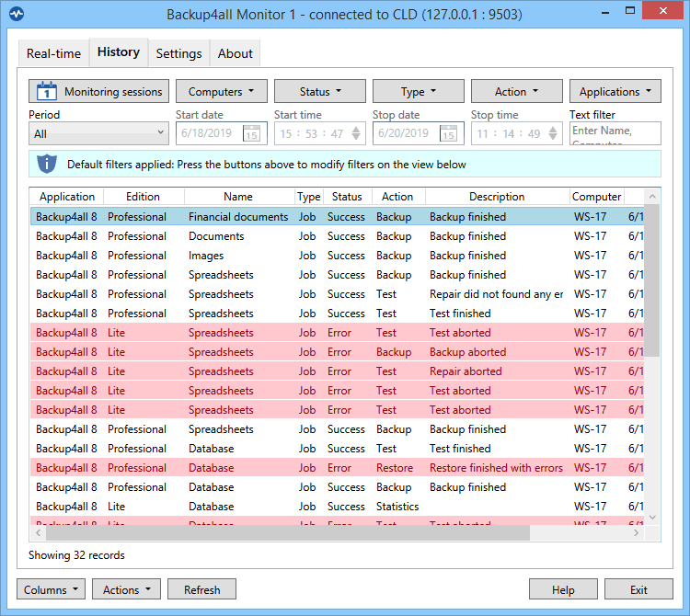Select the 'Restore finished with errors' row
The height and width of the screenshot is (616, 690).
click(x=337, y=468)
